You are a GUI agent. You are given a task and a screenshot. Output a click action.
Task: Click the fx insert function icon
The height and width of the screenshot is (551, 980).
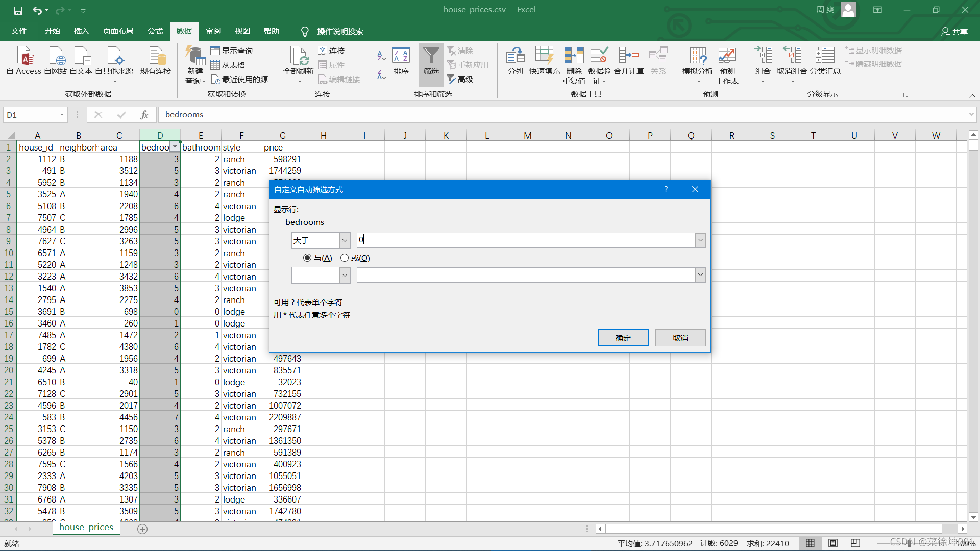(144, 115)
